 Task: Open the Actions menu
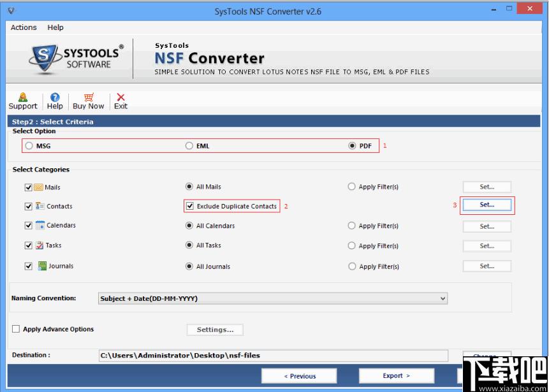[24, 27]
